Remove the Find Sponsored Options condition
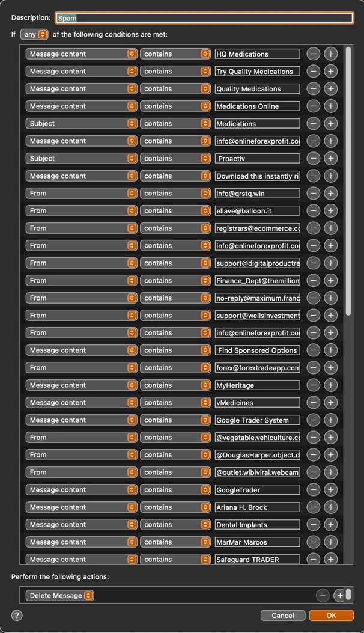The image size is (364, 633). (x=313, y=350)
